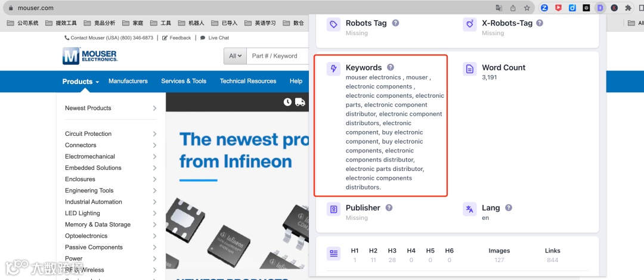
Task: Expand the Newest Products category arrow
Action: [x=154, y=108]
